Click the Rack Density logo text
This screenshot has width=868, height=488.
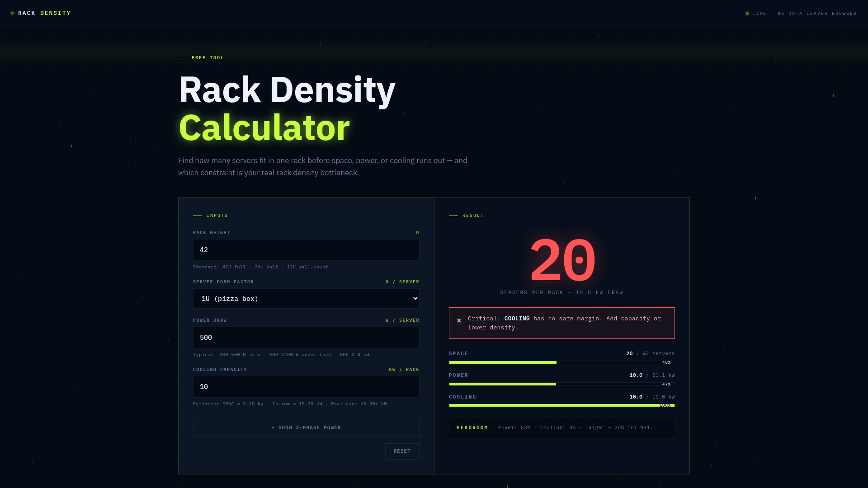coord(44,13)
